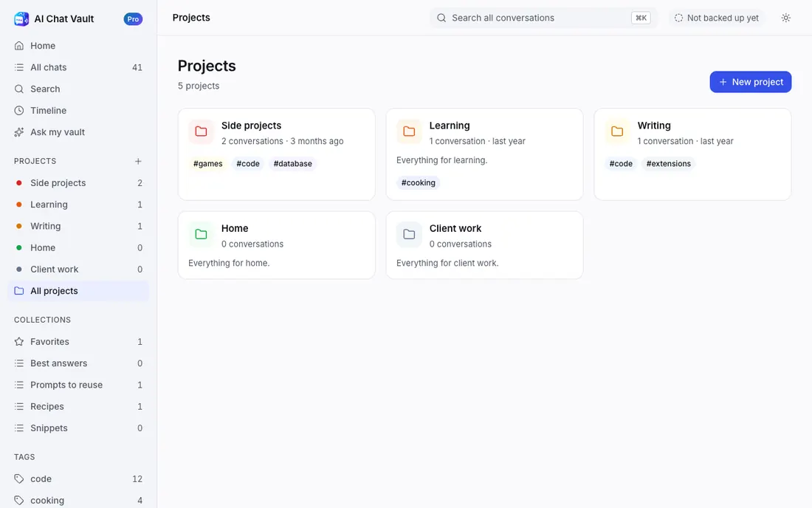Click the yellow folder icon on Writing card
This screenshot has height=508, width=812.
(x=617, y=131)
